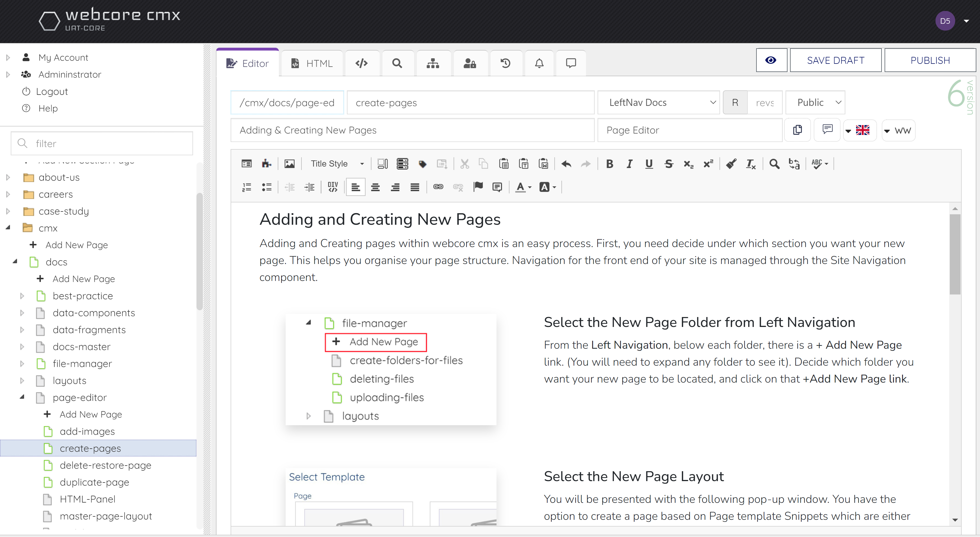Open the search magnifier tab
The height and width of the screenshot is (537, 980).
tap(397, 63)
